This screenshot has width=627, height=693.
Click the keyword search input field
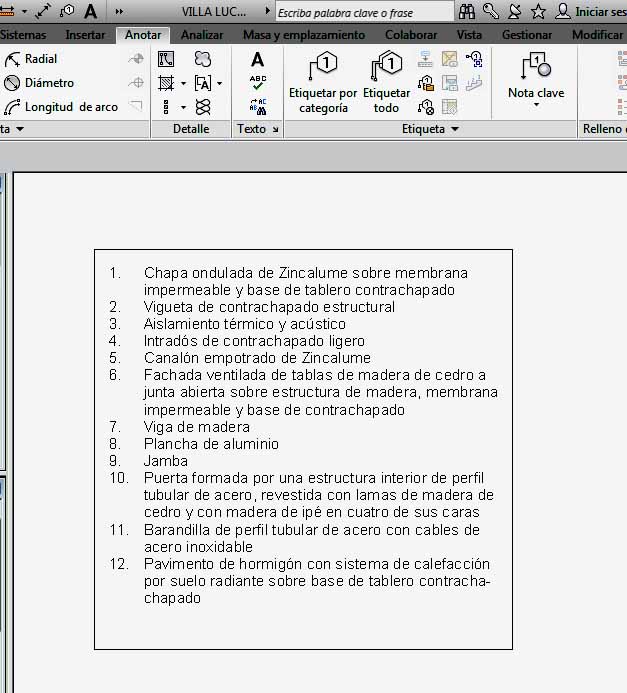point(364,12)
